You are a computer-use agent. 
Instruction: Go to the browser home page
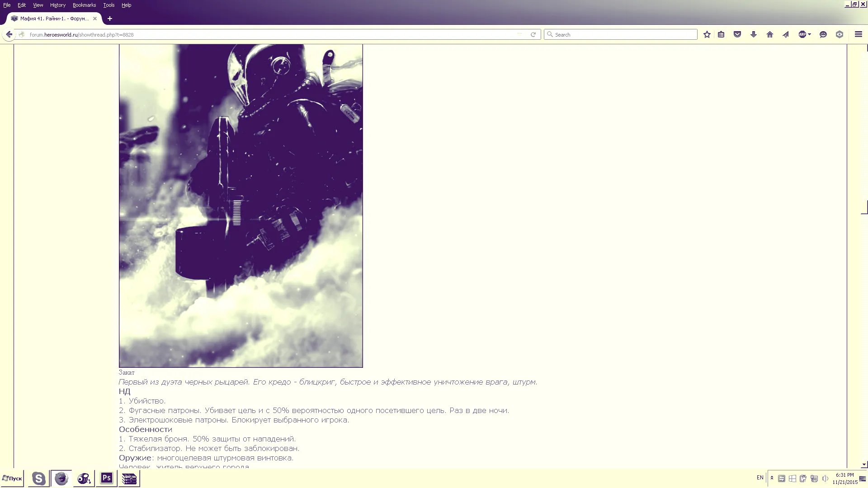770,34
